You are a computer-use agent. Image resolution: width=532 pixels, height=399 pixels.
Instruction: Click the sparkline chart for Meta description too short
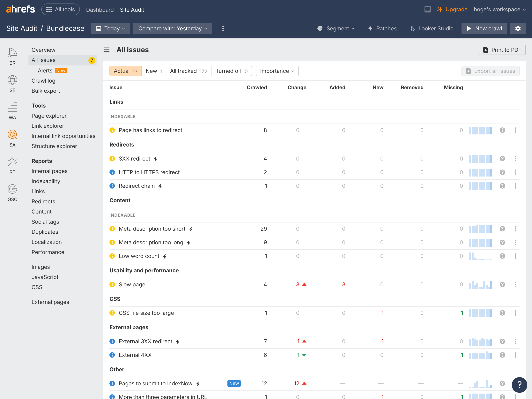[x=481, y=229]
